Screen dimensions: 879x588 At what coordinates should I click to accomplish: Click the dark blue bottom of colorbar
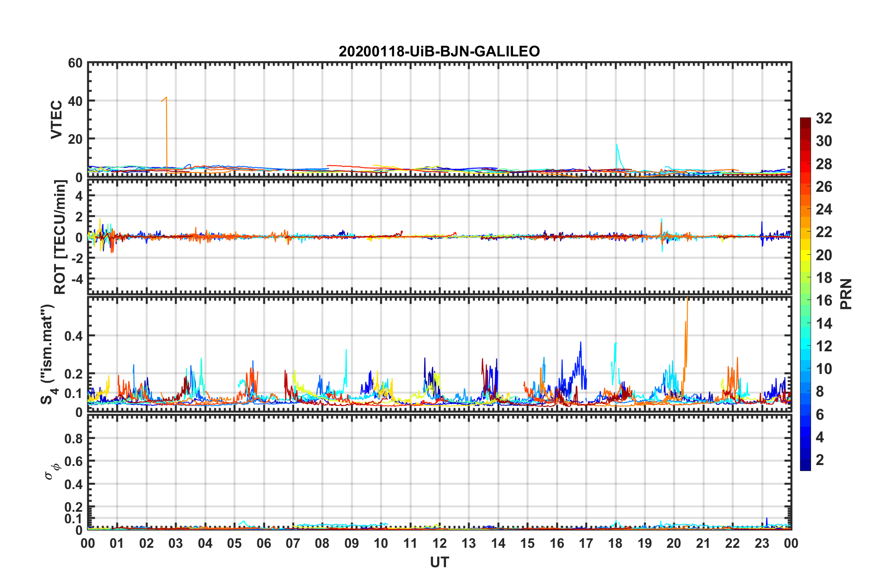coord(806,466)
